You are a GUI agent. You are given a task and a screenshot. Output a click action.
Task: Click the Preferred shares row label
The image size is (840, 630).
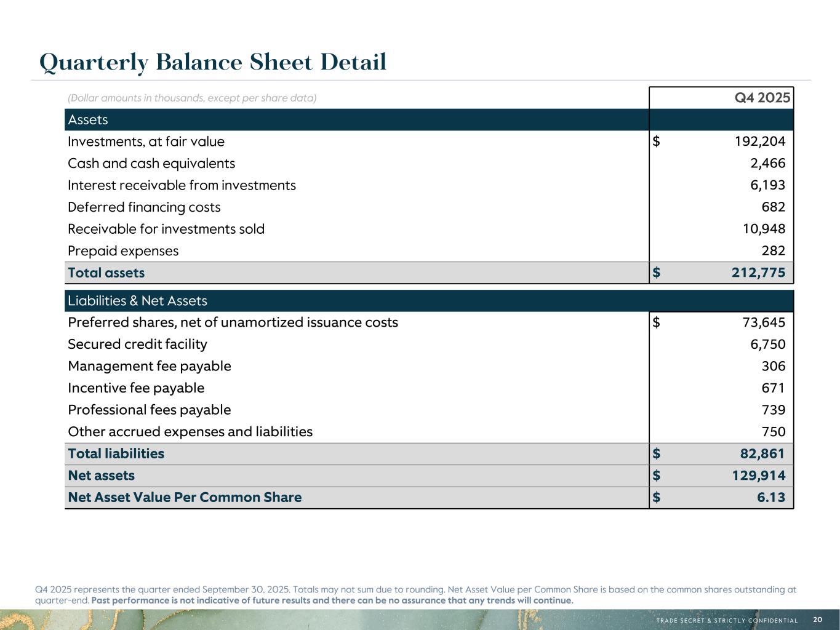pyautogui.click(x=233, y=322)
